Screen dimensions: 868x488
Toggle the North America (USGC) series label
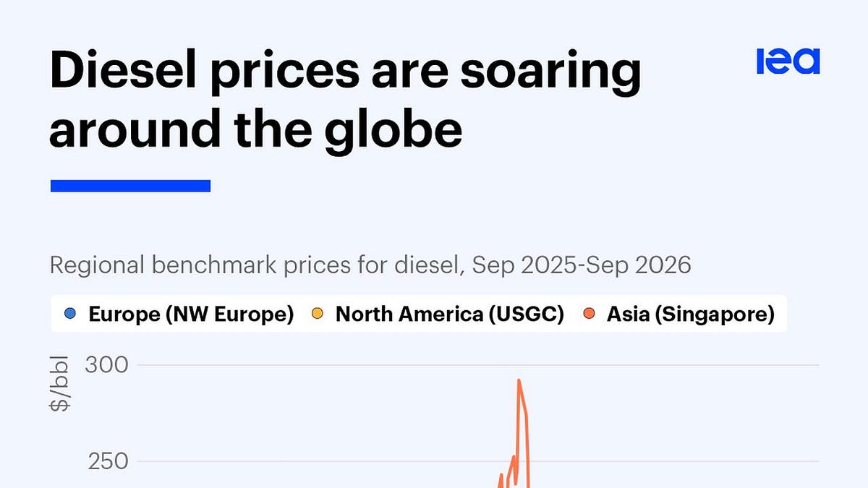point(450,314)
